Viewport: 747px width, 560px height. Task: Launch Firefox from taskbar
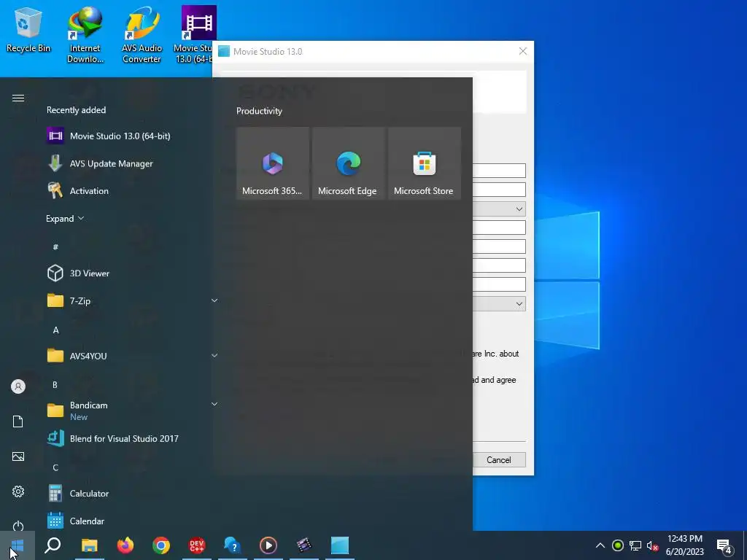(125, 545)
